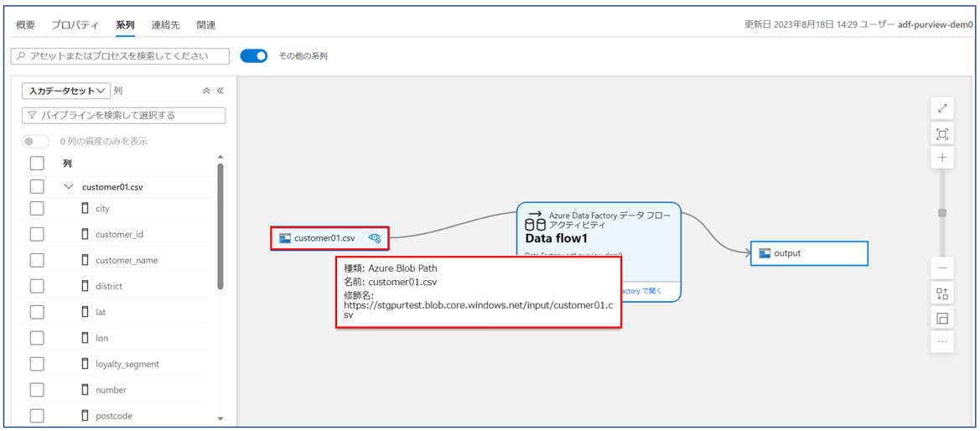980x431 pixels.
Task: Select the output lineage node
Action: pyautogui.click(x=809, y=253)
